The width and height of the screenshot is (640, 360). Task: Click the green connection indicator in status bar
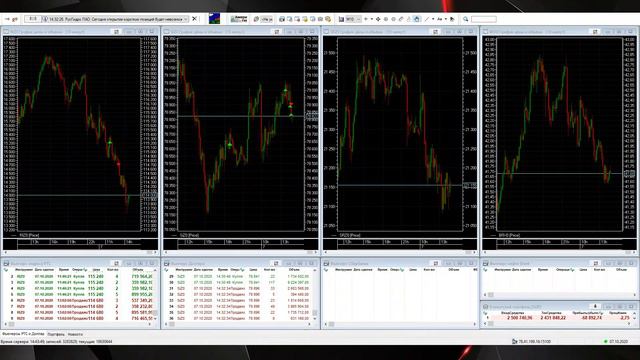(606, 341)
